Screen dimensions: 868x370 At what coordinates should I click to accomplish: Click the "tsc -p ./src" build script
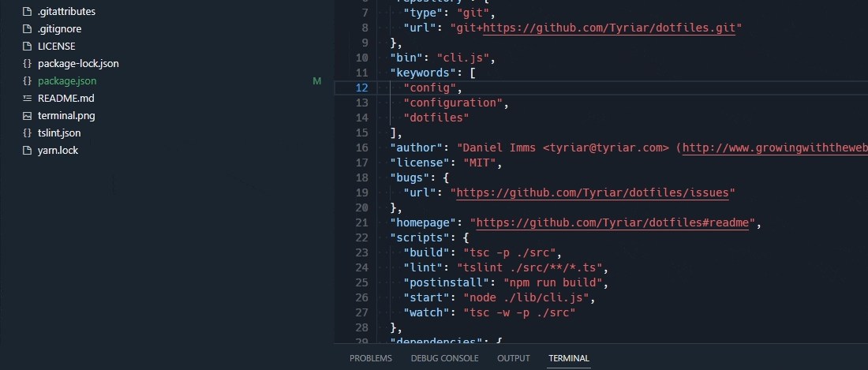click(509, 252)
